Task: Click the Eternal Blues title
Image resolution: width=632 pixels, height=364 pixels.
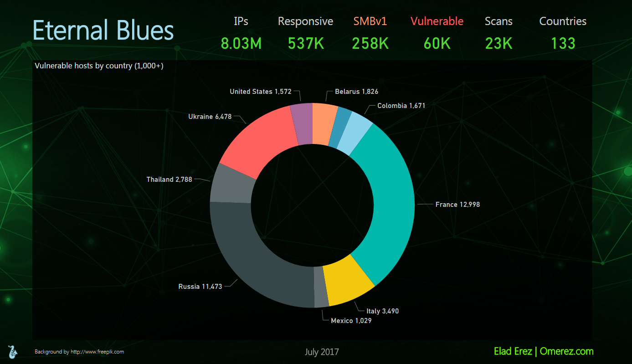Action: point(103,31)
